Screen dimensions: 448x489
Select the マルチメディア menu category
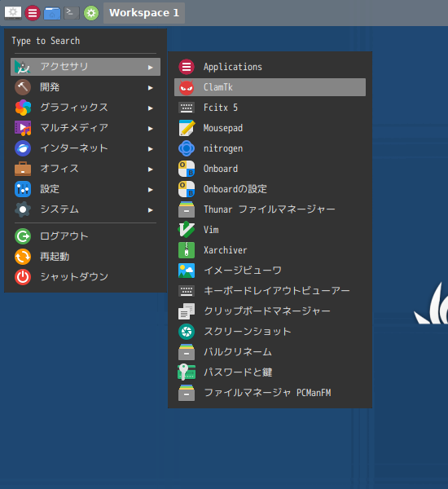pos(86,128)
